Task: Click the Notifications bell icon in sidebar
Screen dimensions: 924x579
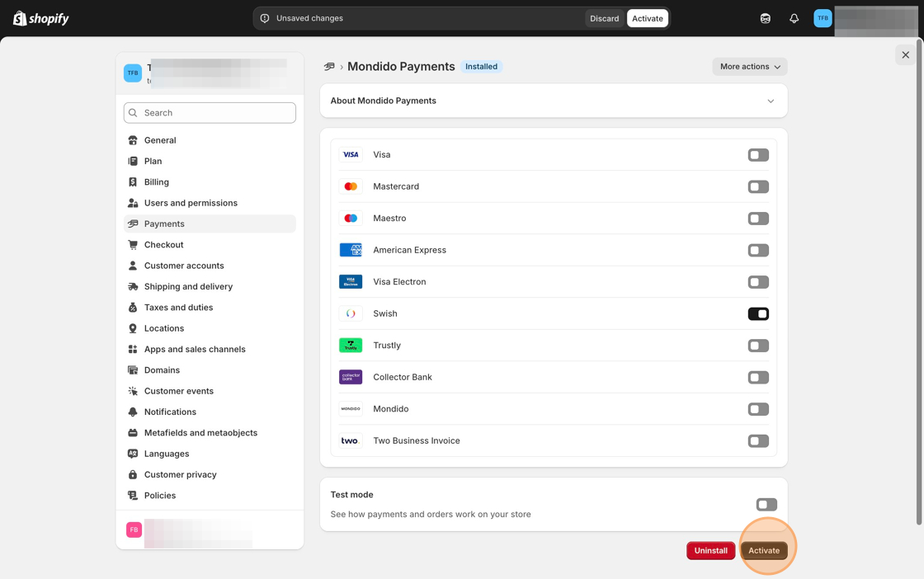Action: (133, 412)
